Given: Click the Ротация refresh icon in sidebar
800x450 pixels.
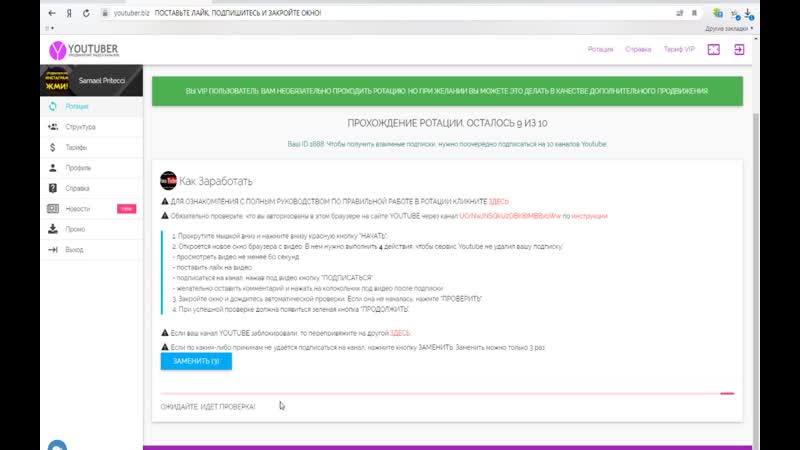Looking at the screenshot, I should [53, 105].
